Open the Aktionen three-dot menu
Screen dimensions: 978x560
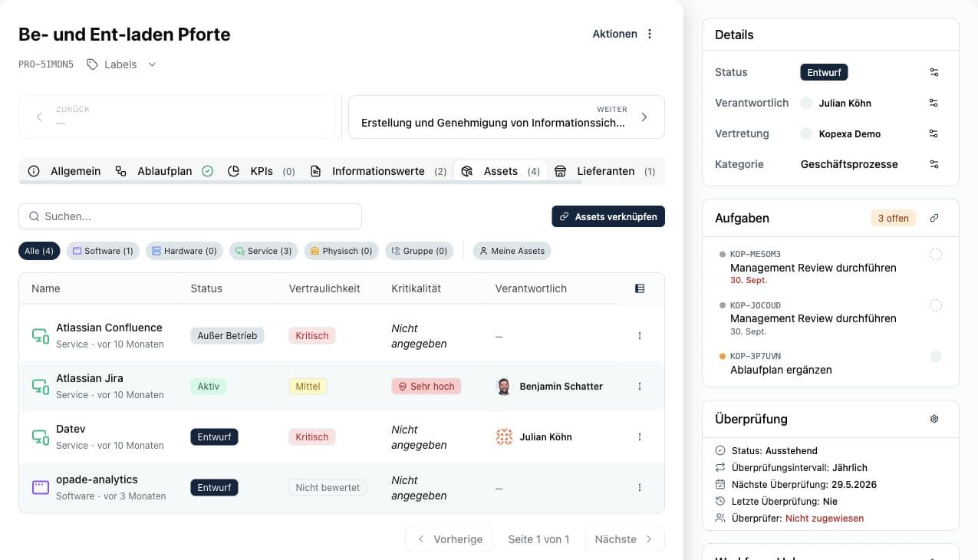[650, 34]
